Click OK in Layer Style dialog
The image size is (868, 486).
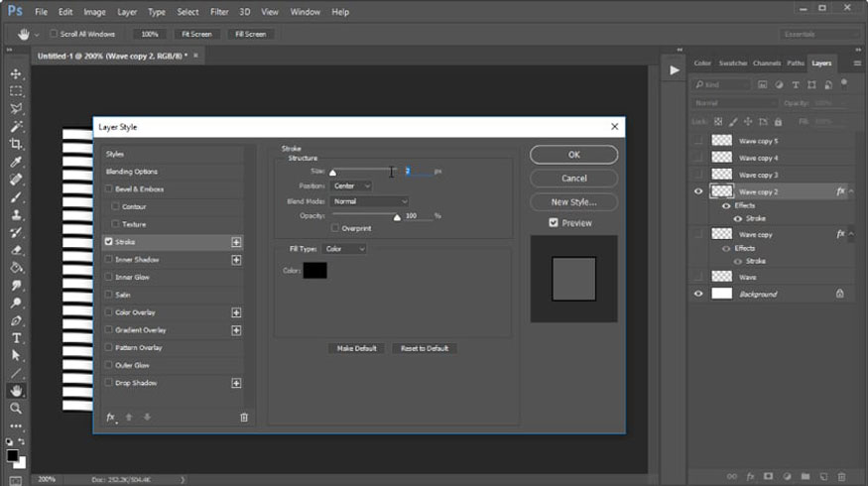tap(574, 155)
